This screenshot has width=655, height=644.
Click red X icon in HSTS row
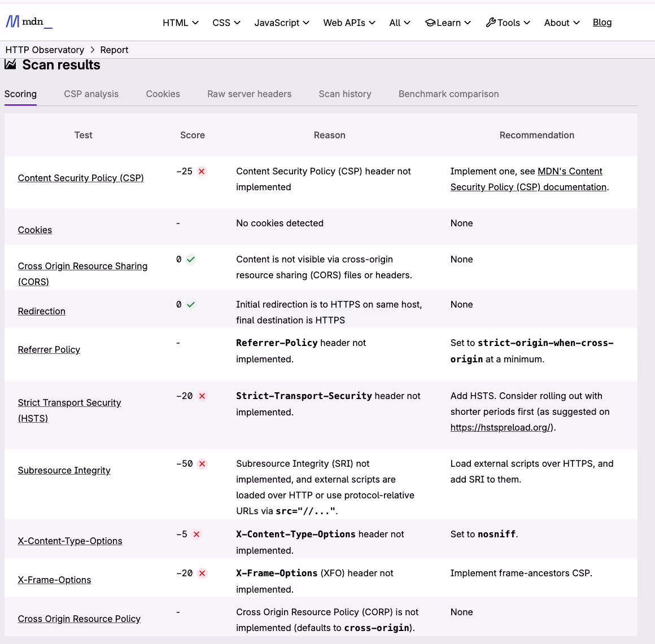click(x=202, y=396)
